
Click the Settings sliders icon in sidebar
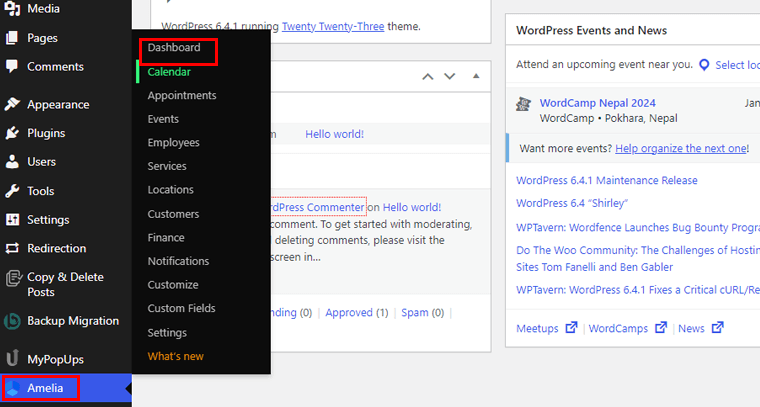click(x=12, y=219)
